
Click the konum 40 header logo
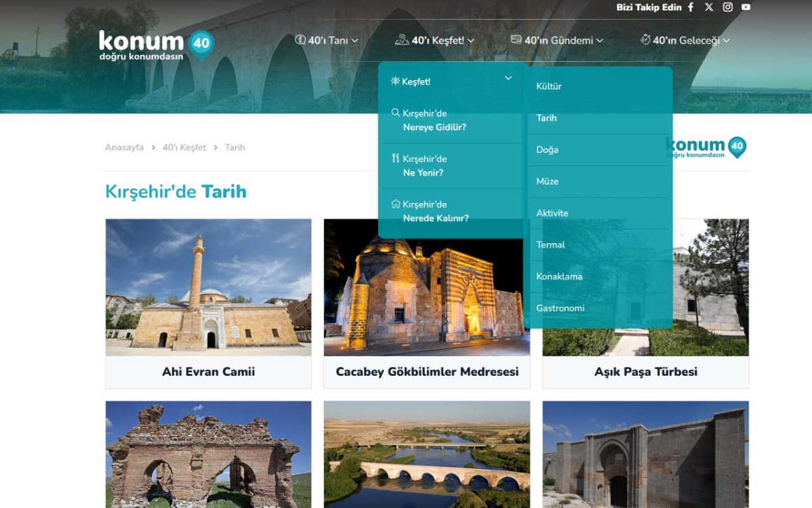click(x=156, y=45)
